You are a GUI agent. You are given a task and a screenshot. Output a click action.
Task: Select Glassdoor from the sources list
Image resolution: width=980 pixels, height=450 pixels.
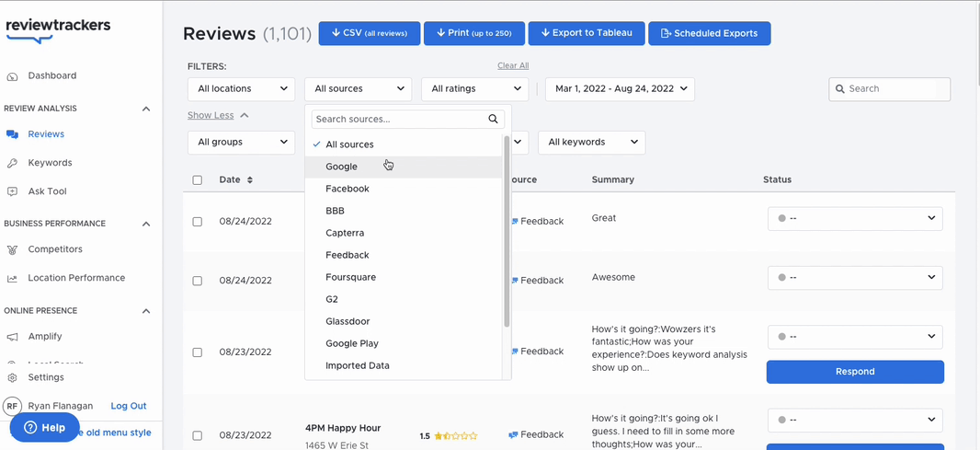tap(404, 321)
